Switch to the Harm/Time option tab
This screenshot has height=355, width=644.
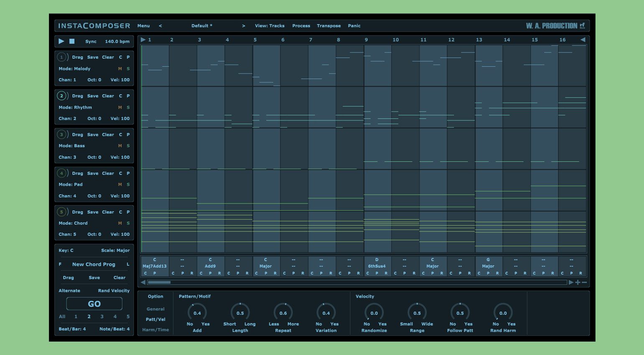point(156,330)
